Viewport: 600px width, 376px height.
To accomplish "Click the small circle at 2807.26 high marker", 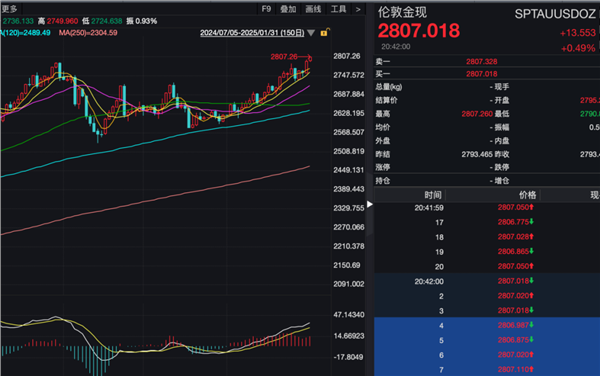I will click(310, 59).
